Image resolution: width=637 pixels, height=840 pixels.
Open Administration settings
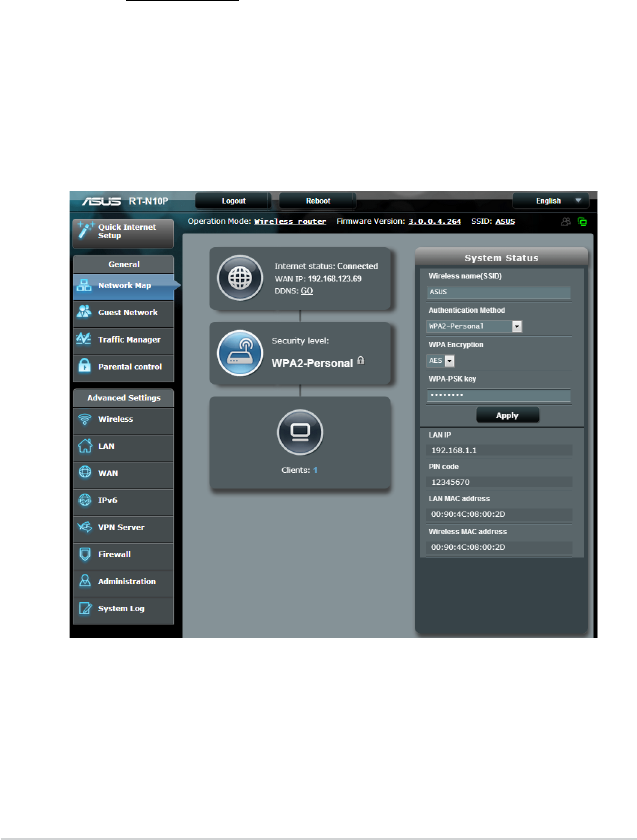click(123, 582)
